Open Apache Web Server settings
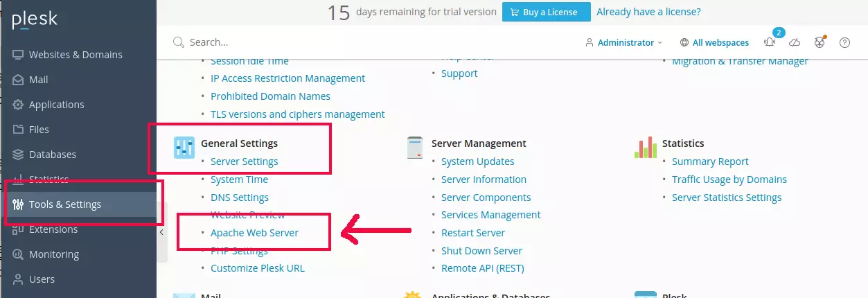 click(254, 233)
